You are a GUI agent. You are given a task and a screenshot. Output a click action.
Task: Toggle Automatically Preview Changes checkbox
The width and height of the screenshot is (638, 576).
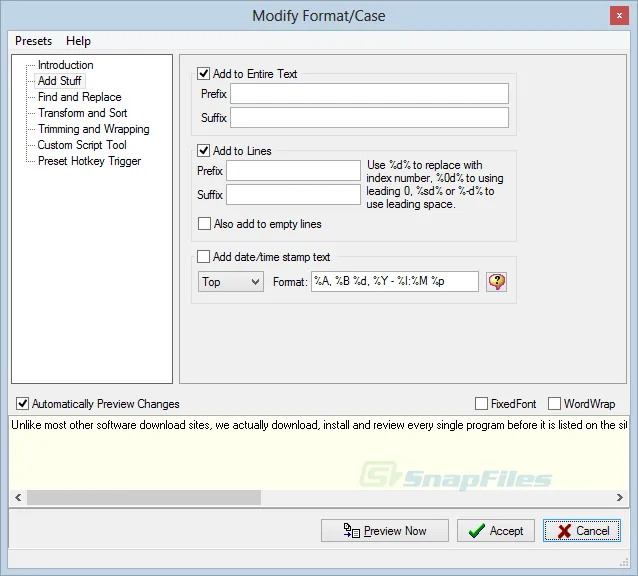click(x=22, y=404)
